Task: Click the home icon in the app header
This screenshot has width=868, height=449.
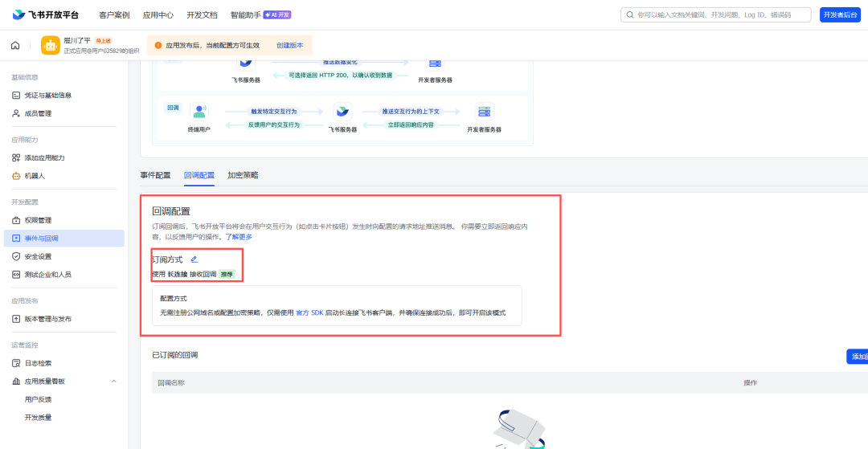Action: pyautogui.click(x=15, y=46)
